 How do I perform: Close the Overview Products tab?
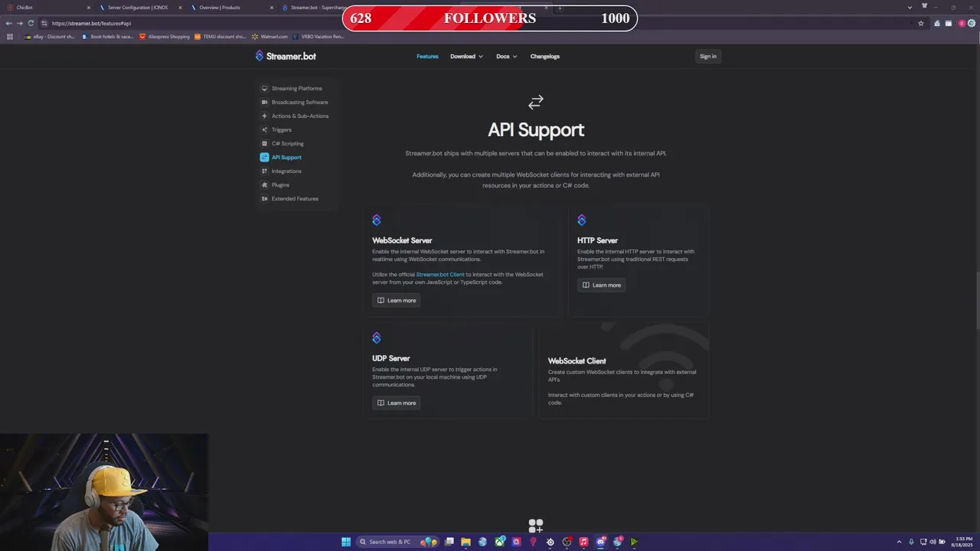click(x=271, y=8)
